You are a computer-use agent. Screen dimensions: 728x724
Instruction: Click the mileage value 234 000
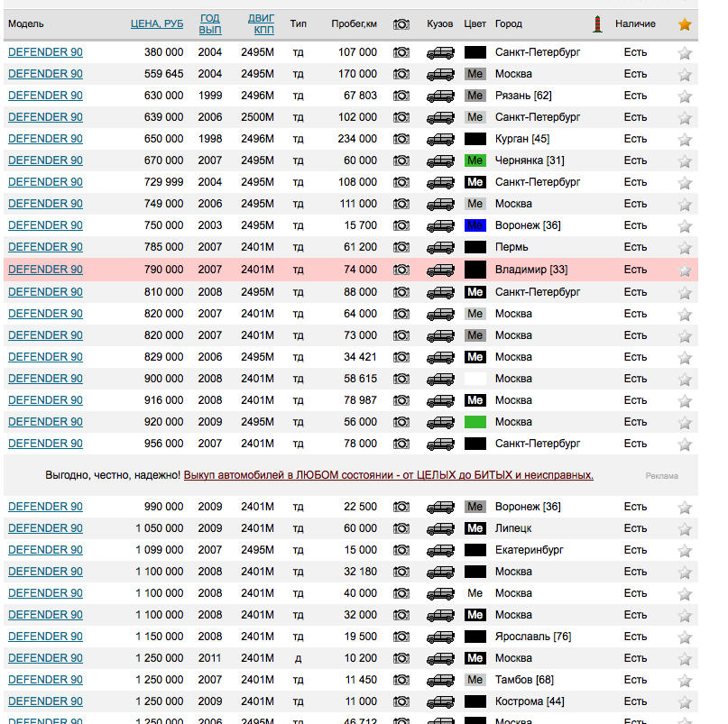(x=357, y=139)
